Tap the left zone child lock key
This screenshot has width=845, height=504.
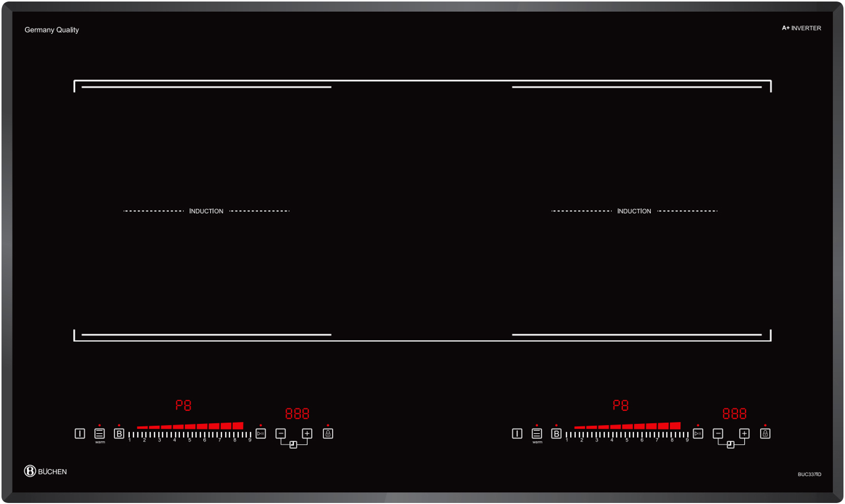click(328, 434)
